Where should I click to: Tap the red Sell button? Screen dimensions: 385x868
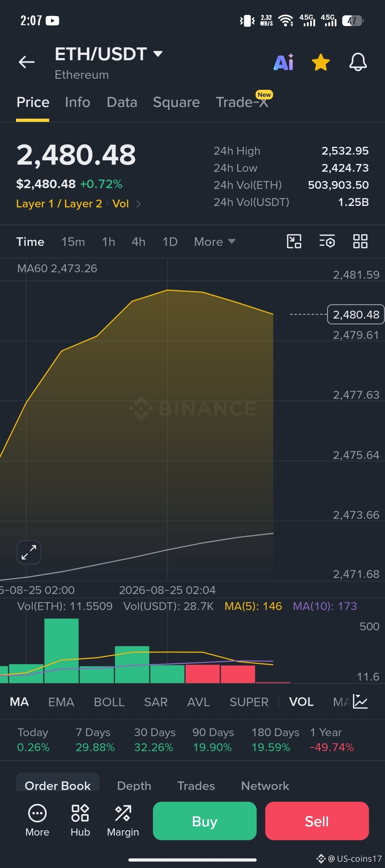tap(317, 821)
